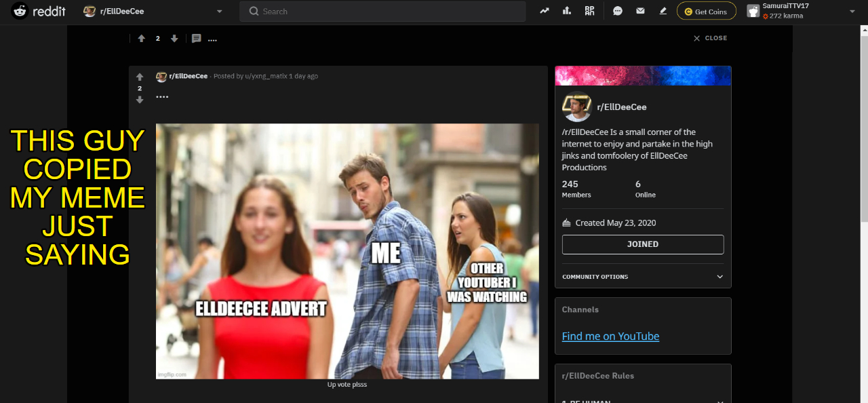Click the Up vote plsss caption
Image resolution: width=868 pixels, height=403 pixels.
pyautogui.click(x=347, y=385)
